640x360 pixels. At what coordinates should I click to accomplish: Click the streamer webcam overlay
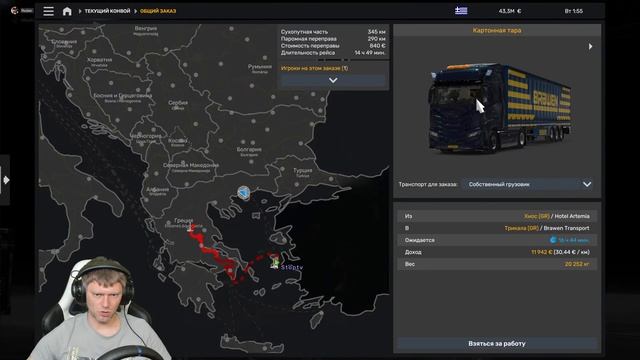click(x=100, y=309)
